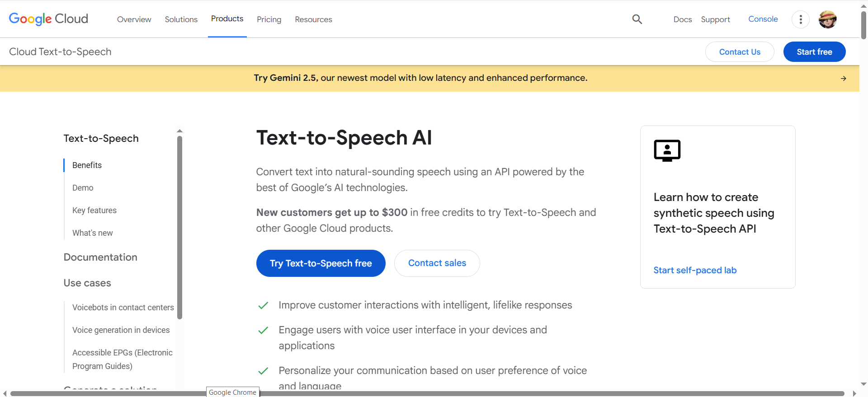Click the search magnifier icon
The height and width of the screenshot is (397, 868).
pos(637,19)
